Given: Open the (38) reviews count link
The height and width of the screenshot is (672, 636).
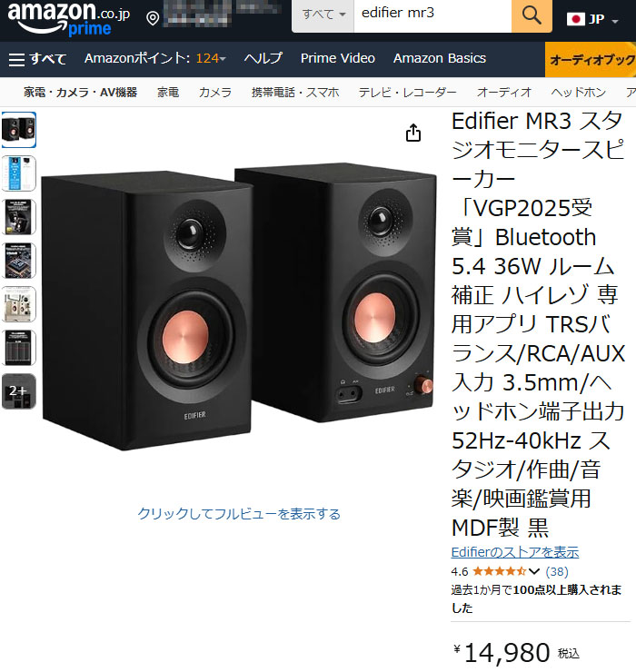Looking at the screenshot, I should point(557,571).
